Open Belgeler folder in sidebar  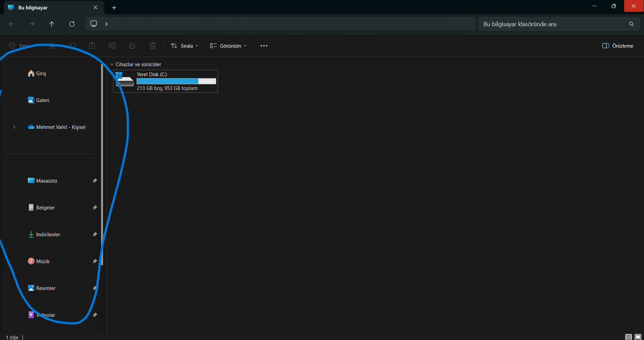(41, 207)
